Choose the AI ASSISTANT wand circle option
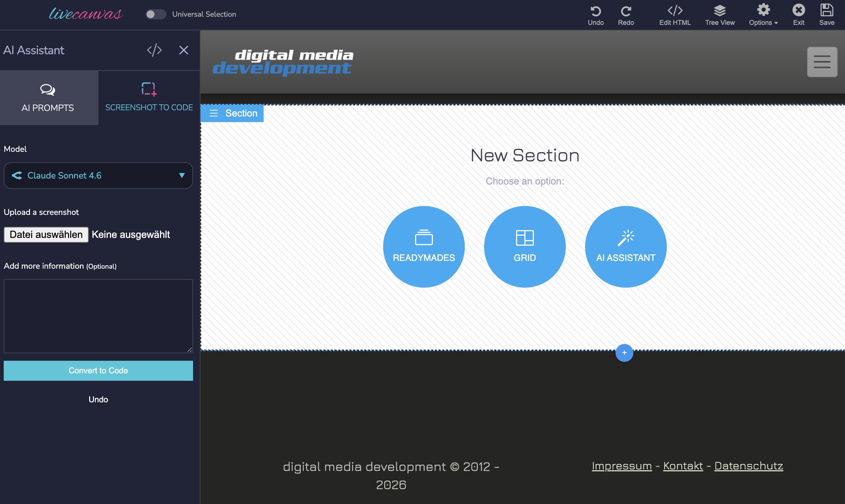The image size is (845, 504). tap(626, 247)
